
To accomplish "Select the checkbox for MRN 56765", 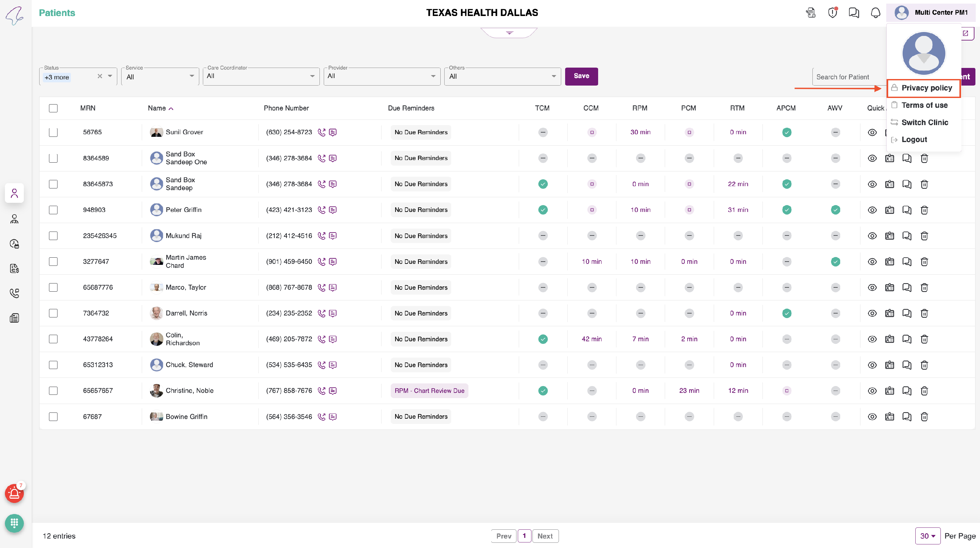I will click(53, 132).
